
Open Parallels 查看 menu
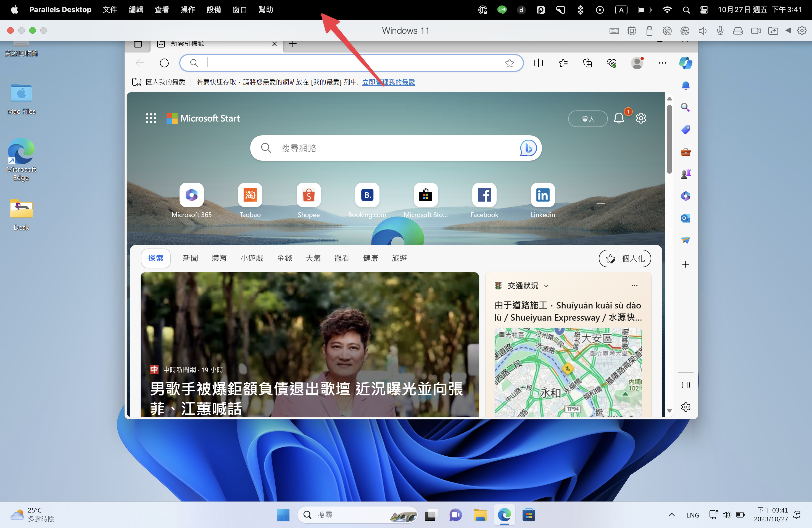click(x=162, y=10)
